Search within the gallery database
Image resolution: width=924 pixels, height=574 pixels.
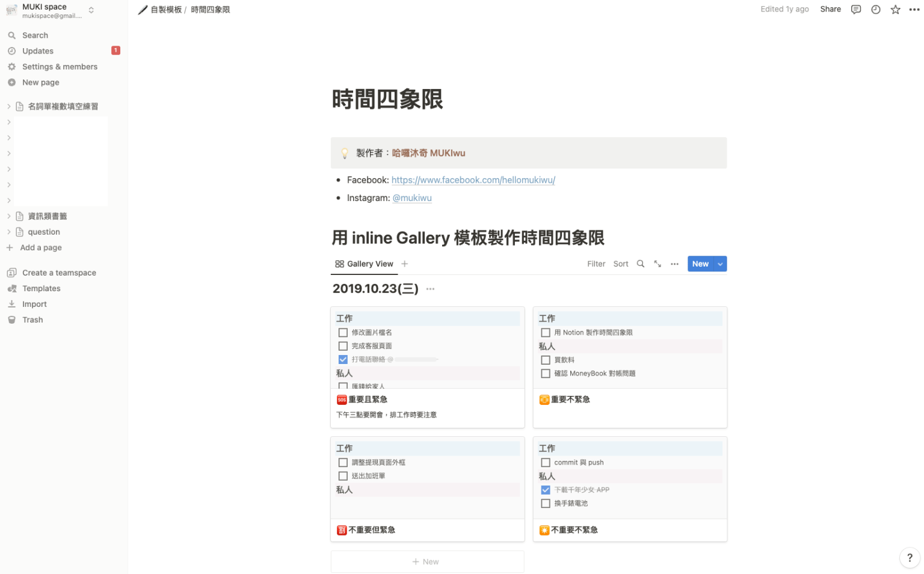640,264
